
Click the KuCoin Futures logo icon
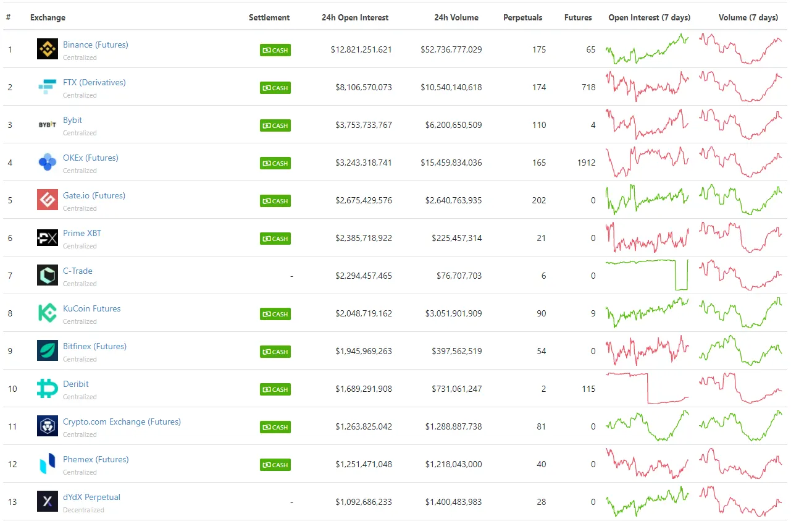tap(48, 313)
